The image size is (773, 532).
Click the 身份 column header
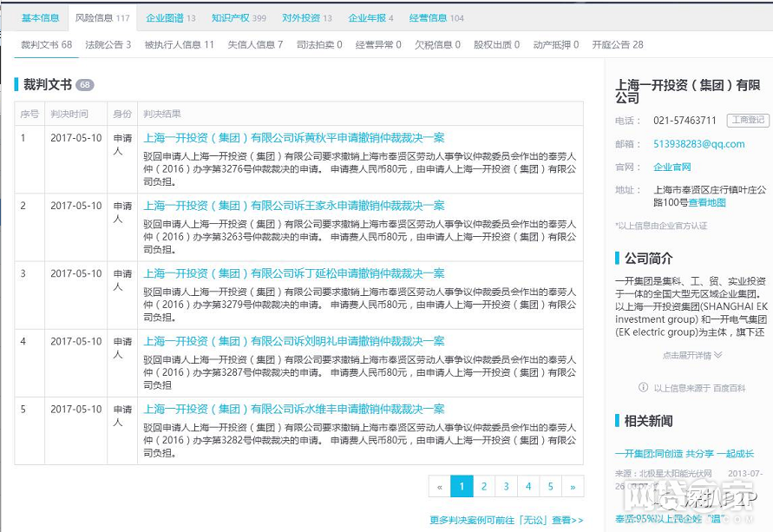pos(122,114)
